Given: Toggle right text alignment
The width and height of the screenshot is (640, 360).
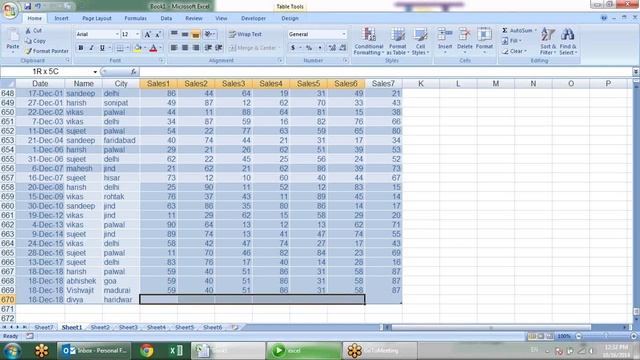Looking at the screenshot, I should pyautogui.click(x=196, y=48).
